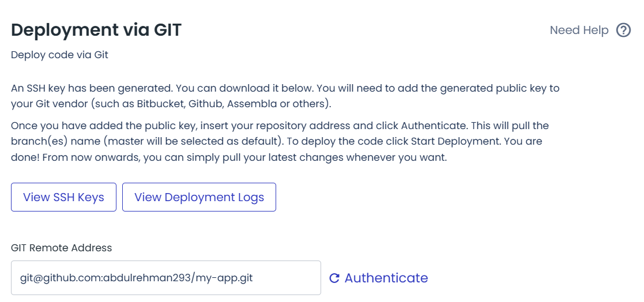Open the Need Help link

[x=579, y=31]
